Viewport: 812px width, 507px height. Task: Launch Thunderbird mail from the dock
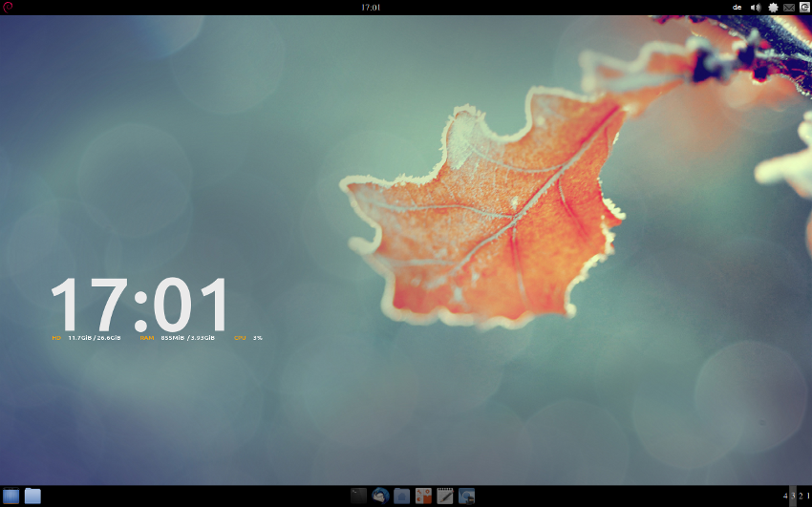(380, 496)
